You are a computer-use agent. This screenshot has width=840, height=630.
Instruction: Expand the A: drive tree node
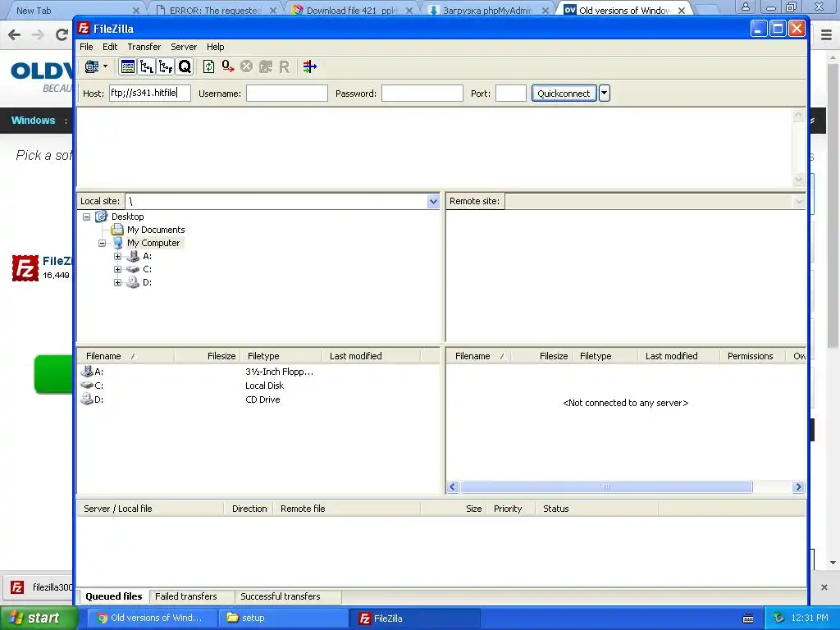coord(118,256)
